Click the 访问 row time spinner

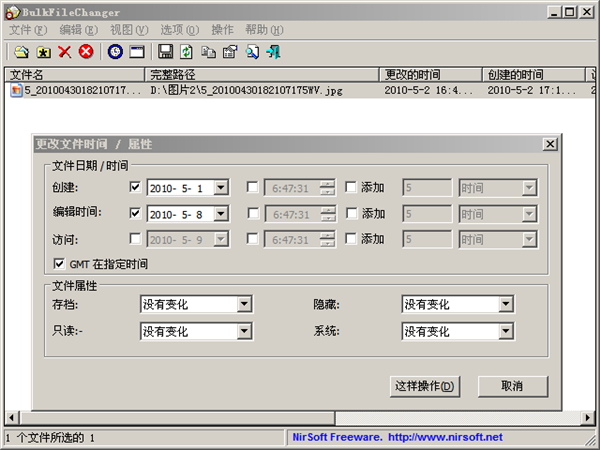(328, 240)
